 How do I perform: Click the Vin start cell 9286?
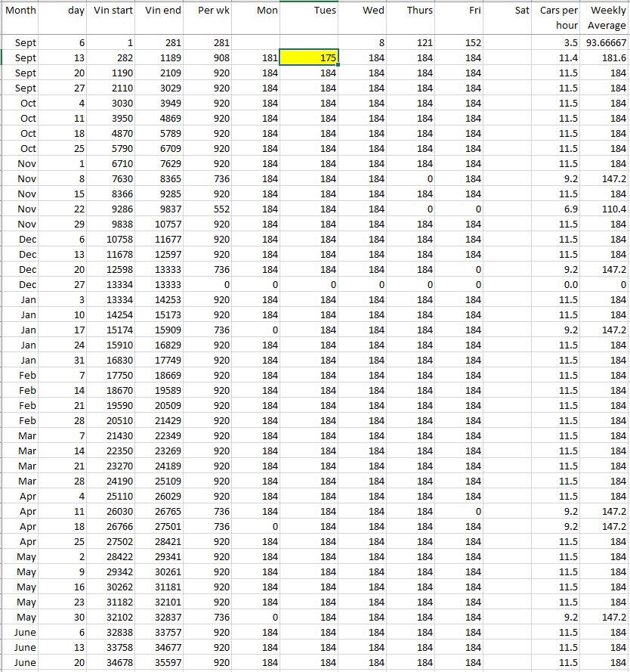(113, 209)
